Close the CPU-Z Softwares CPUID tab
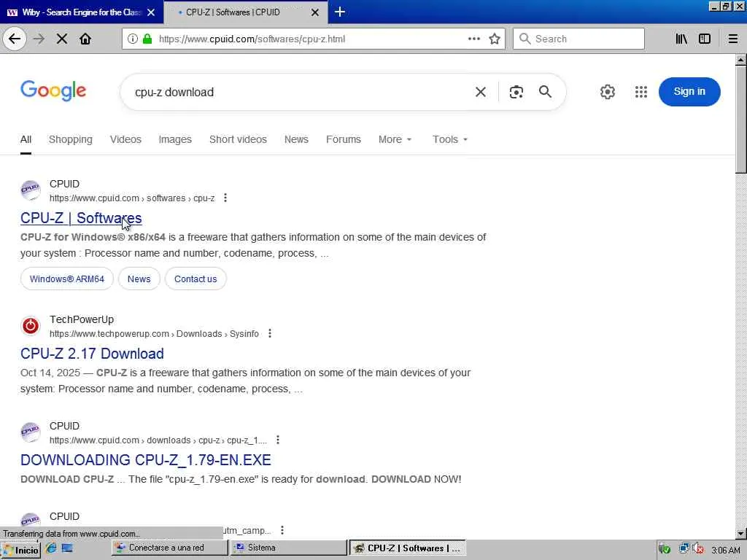Screen dimensions: 747x560 point(315,12)
